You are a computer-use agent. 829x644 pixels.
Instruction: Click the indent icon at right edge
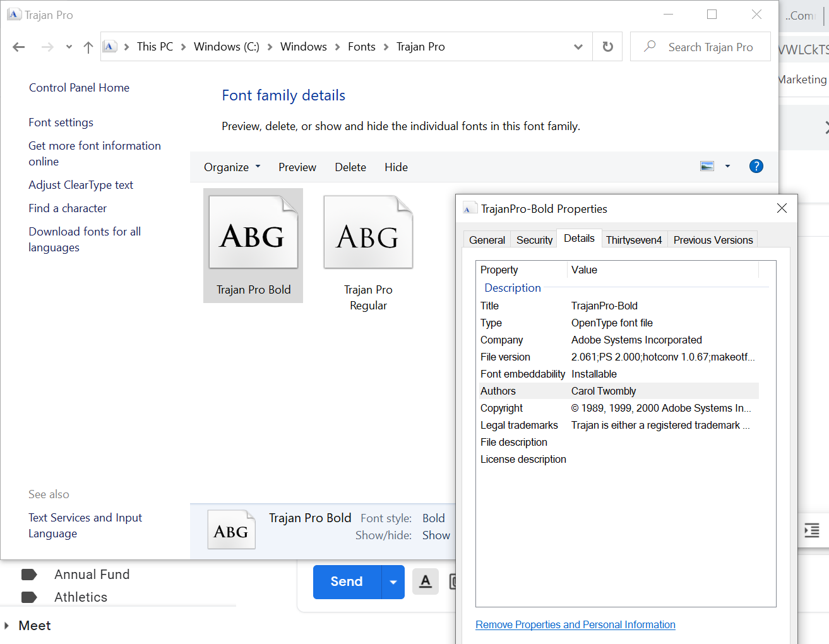coord(812,530)
